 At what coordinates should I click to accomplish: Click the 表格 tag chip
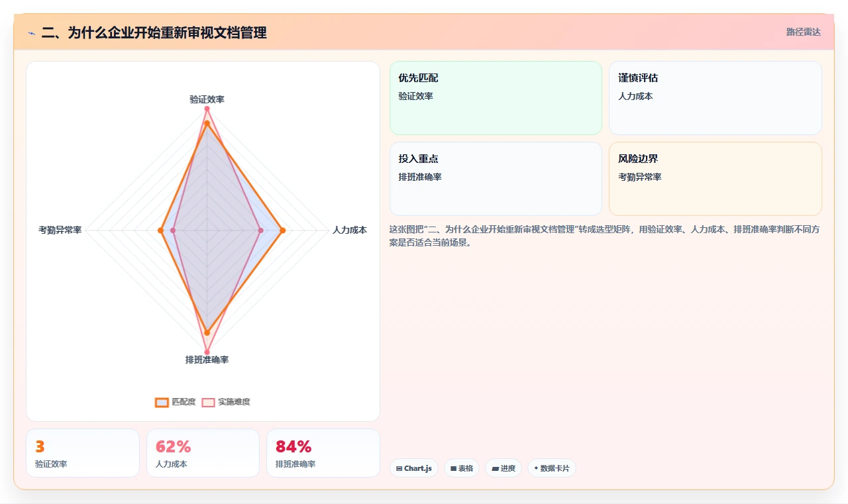(462, 468)
